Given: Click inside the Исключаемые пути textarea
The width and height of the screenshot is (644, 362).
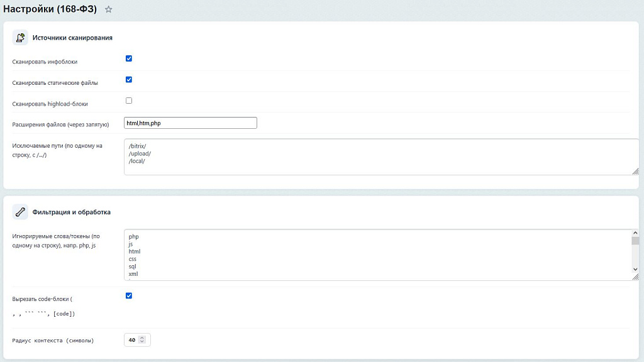Looking at the screenshot, I should 377,156.
